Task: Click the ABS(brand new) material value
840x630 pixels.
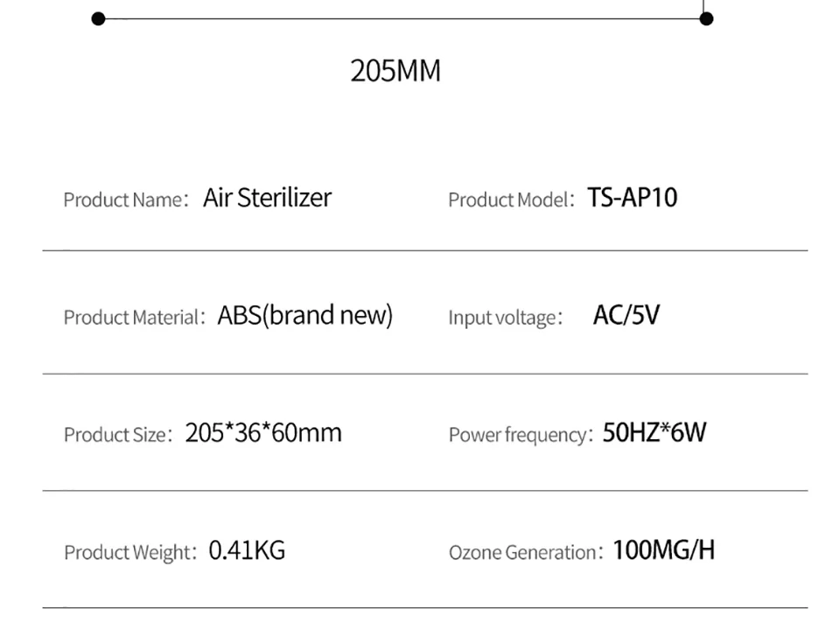Action: [304, 315]
